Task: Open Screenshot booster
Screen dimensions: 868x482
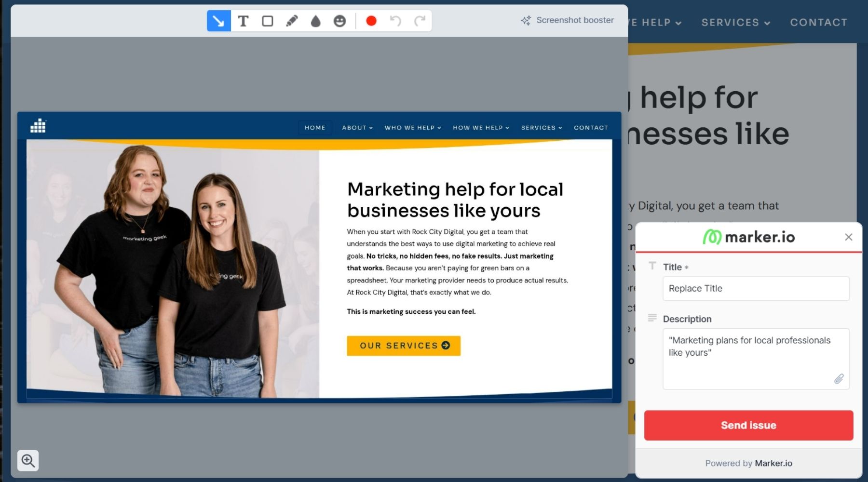Action: (568, 20)
